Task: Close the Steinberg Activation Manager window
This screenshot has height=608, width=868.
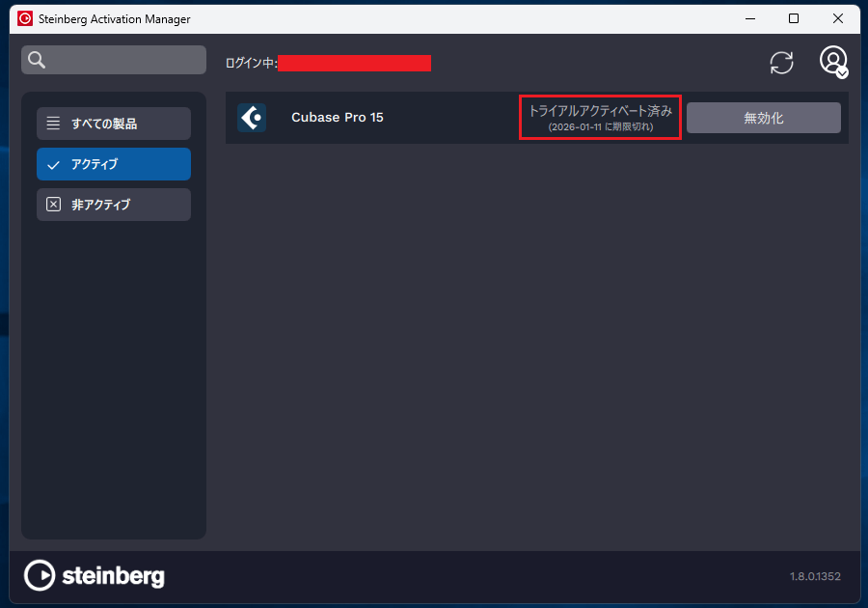Action: [838, 18]
